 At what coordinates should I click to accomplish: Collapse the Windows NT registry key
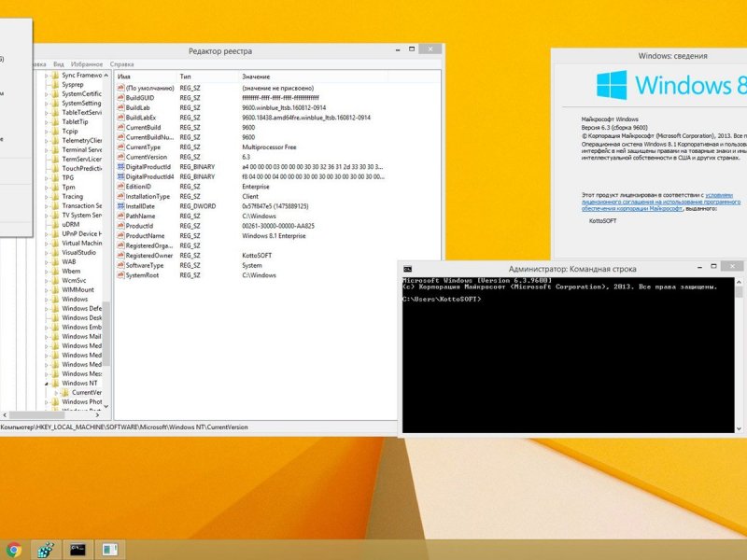tap(46, 384)
